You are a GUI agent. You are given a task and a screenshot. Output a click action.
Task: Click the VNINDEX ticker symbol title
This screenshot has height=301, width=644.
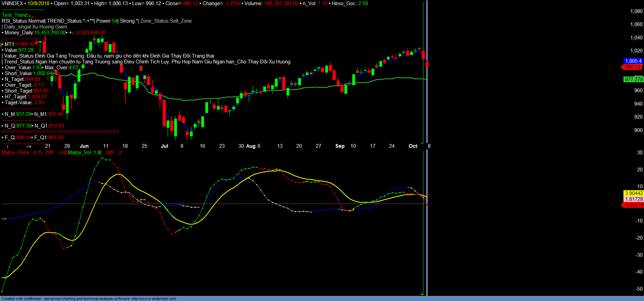pyautogui.click(x=12, y=3)
